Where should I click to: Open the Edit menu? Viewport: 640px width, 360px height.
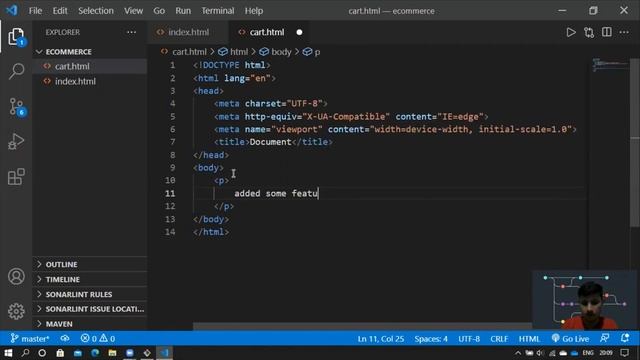tap(60, 11)
